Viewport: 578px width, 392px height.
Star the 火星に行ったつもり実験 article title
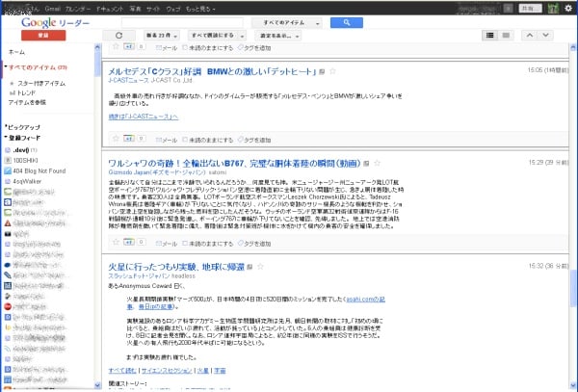[260, 267]
